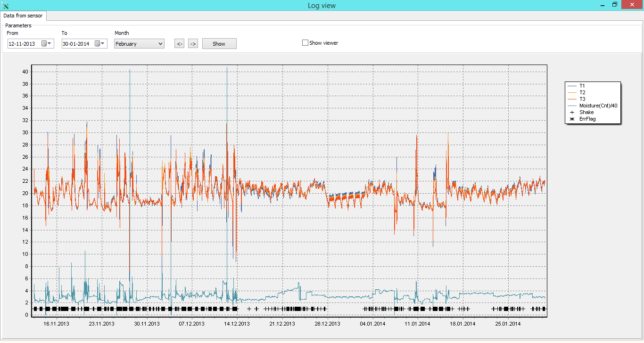Screen dimensions: 644x343
Task: Open the To date calendar picker
Action: click(100, 44)
